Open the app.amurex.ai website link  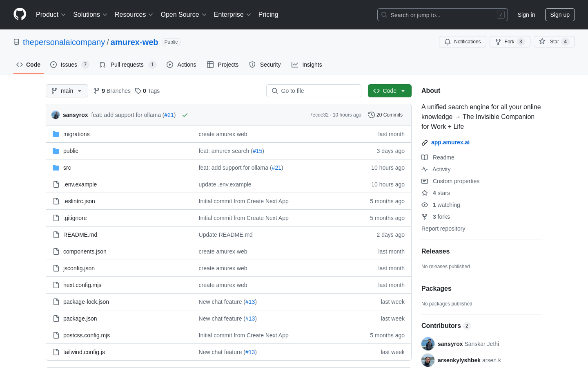click(x=450, y=142)
